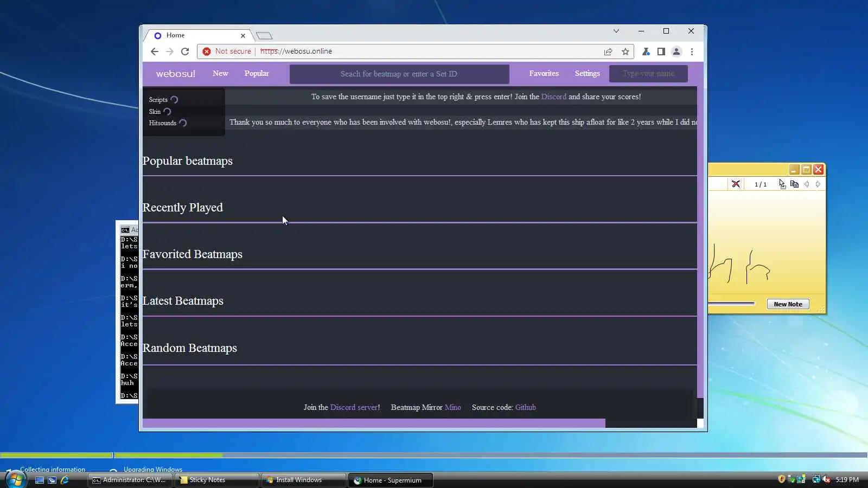Open the browser profile avatar
868x488 pixels.
point(676,52)
